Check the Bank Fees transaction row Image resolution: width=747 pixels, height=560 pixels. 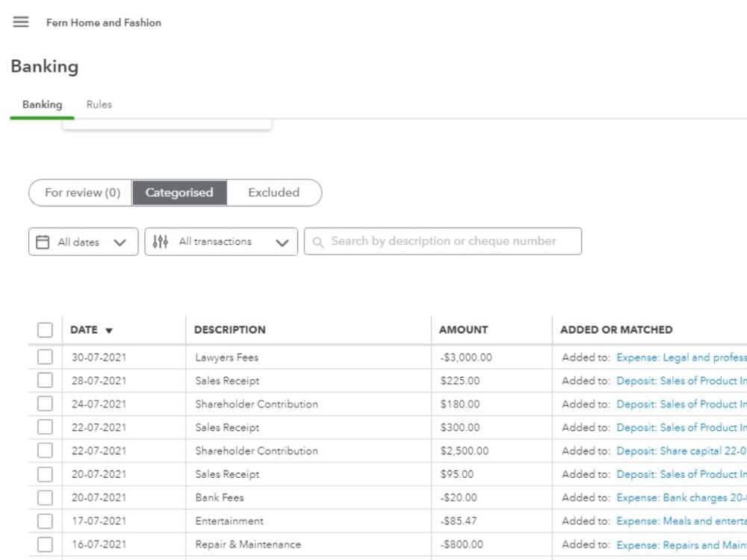pyautogui.click(x=45, y=497)
